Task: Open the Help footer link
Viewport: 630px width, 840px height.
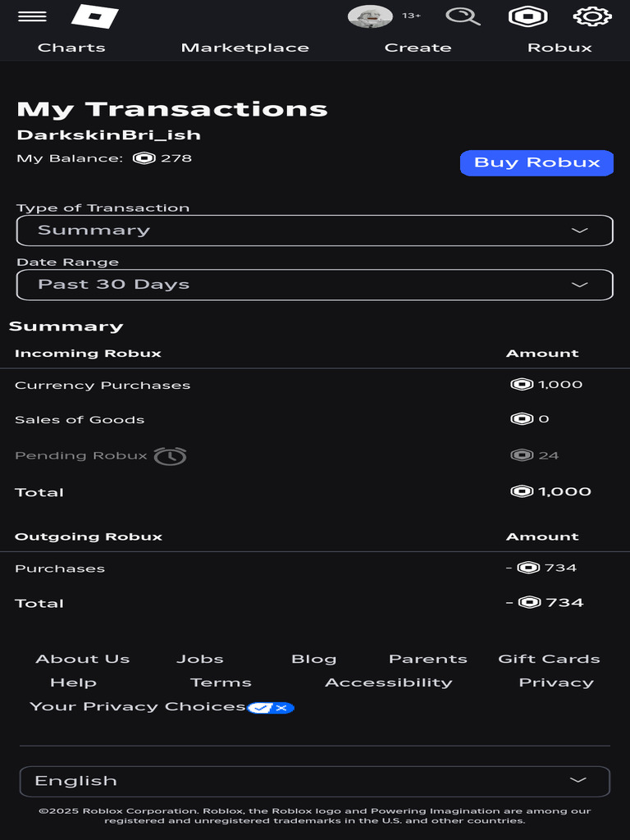Action: pyautogui.click(x=73, y=682)
